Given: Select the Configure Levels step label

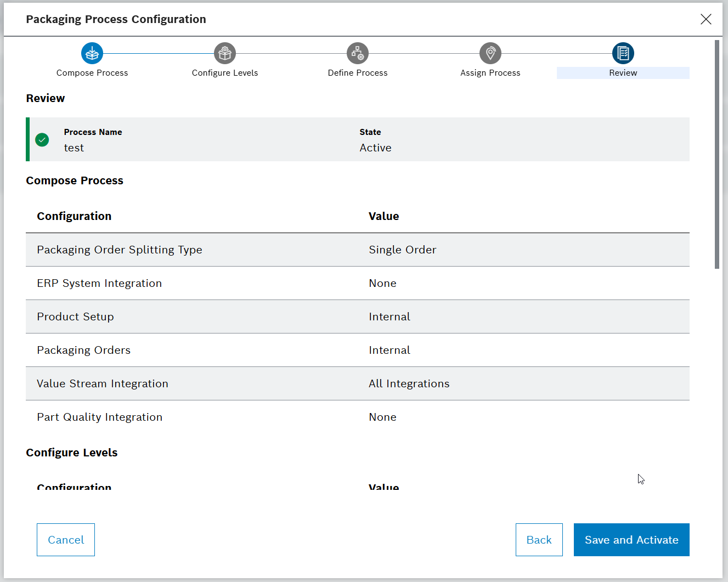Looking at the screenshot, I should point(225,73).
